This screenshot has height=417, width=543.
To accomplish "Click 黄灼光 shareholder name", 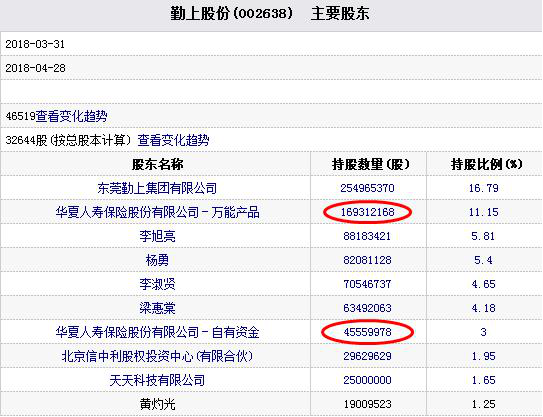I will 157,404.
